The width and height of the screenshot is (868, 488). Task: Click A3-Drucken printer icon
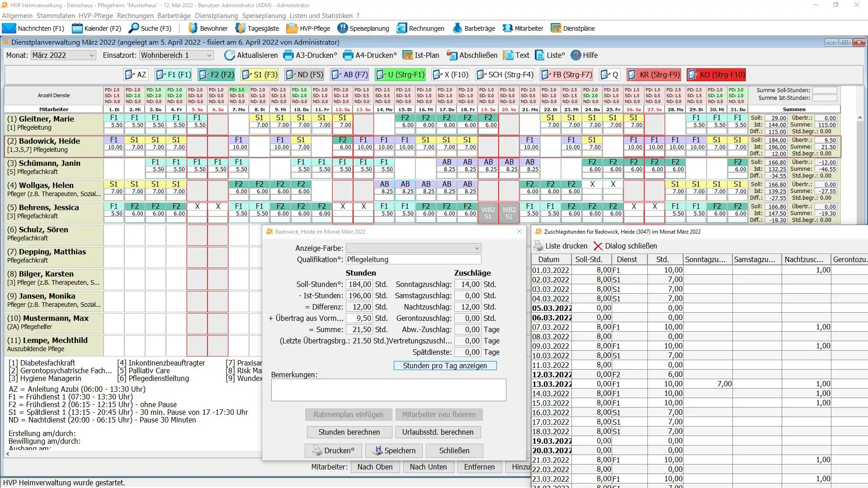[288, 55]
